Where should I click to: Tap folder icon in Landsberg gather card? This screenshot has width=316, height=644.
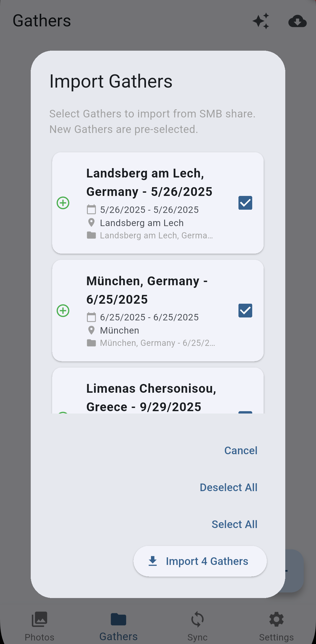tap(91, 235)
